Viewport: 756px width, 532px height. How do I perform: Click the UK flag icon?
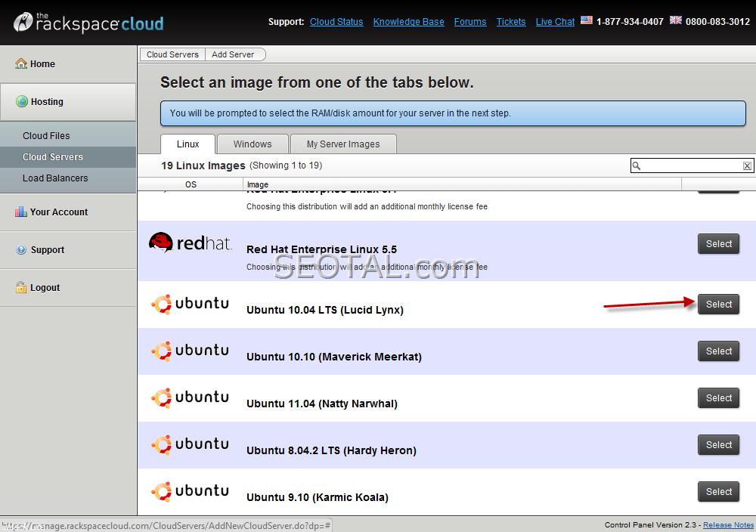pos(675,20)
